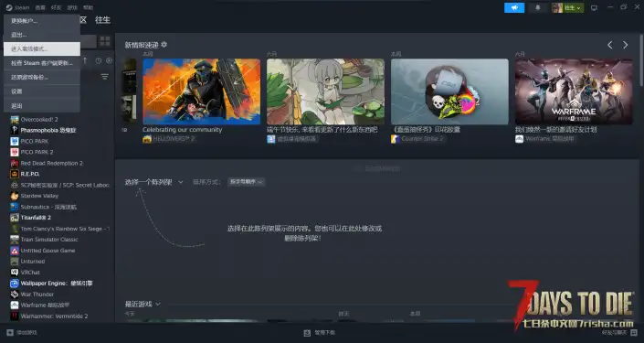Click the Subnautica game icon
Image resolution: width=644 pixels, height=343 pixels.
(15, 207)
